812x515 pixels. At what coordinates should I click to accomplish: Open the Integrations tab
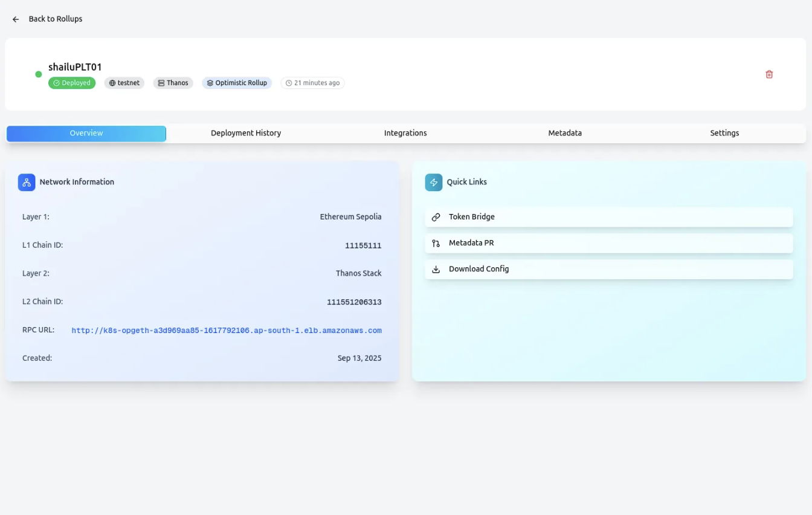pos(405,133)
